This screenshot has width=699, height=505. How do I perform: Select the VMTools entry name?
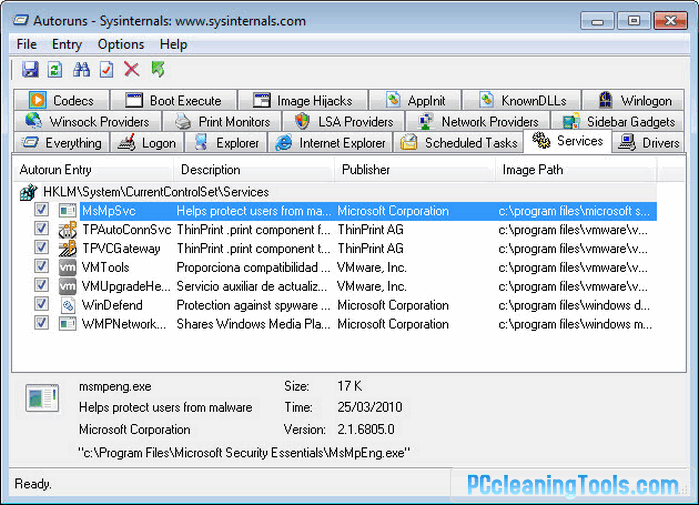106,267
